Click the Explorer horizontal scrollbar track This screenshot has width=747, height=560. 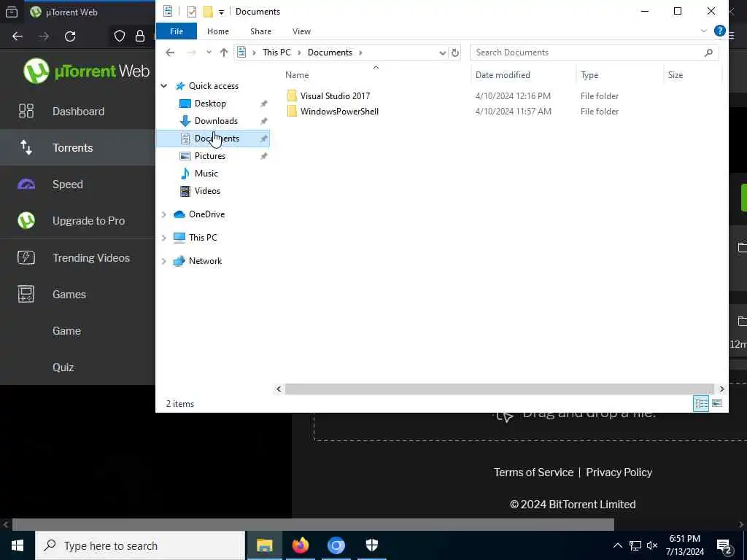[x=499, y=389]
